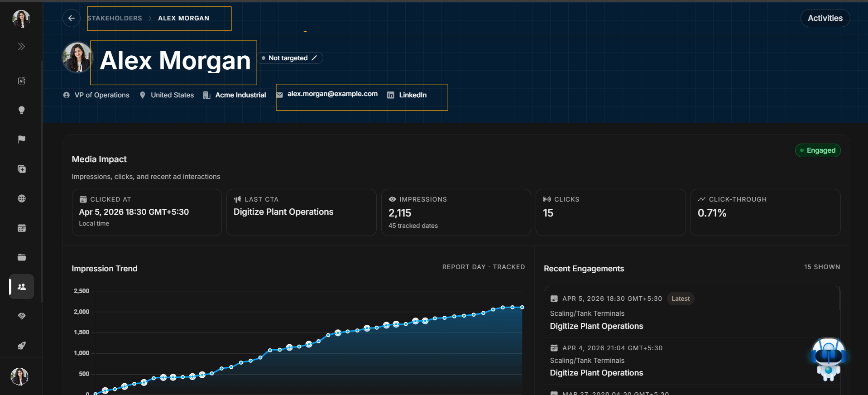Open the lightbulb insights sidebar icon

pos(21,110)
